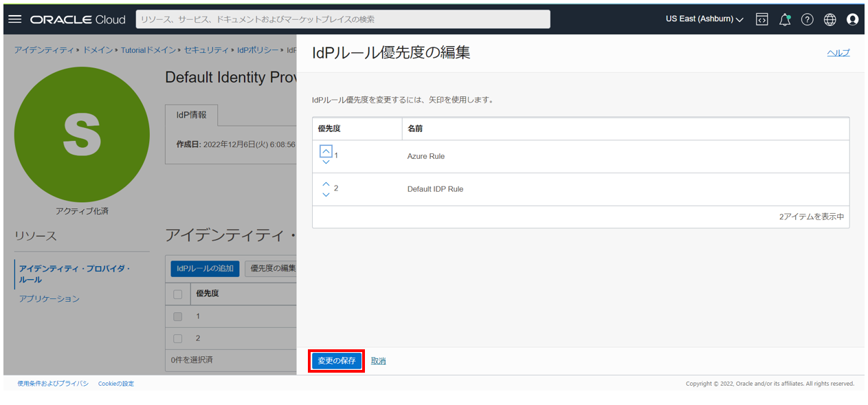868x405 pixels.
Task: Move Azure Rule up with arrow
Action: pyautogui.click(x=326, y=151)
